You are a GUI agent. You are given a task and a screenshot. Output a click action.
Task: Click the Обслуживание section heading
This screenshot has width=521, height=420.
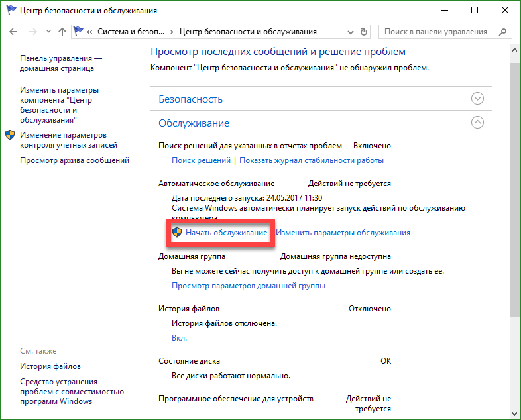tap(194, 123)
